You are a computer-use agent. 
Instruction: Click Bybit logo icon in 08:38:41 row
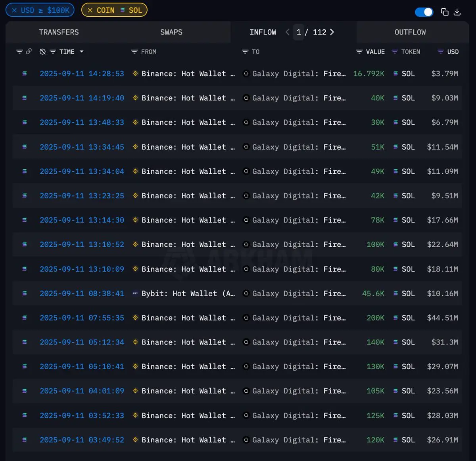(x=135, y=293)
